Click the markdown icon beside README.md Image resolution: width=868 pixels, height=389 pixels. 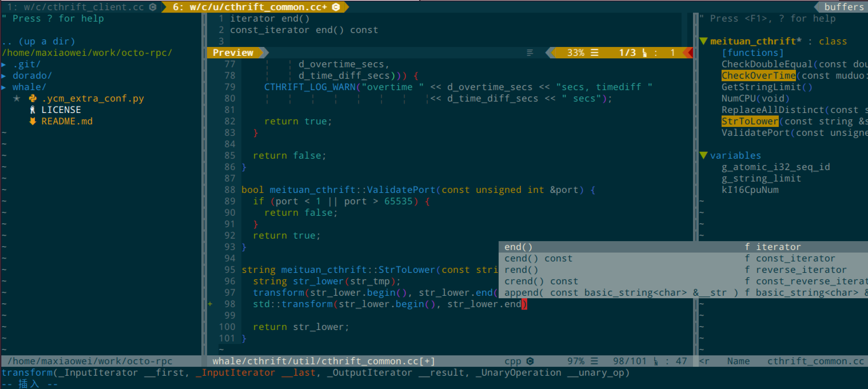pyautogui.click(x=33, y=121)
